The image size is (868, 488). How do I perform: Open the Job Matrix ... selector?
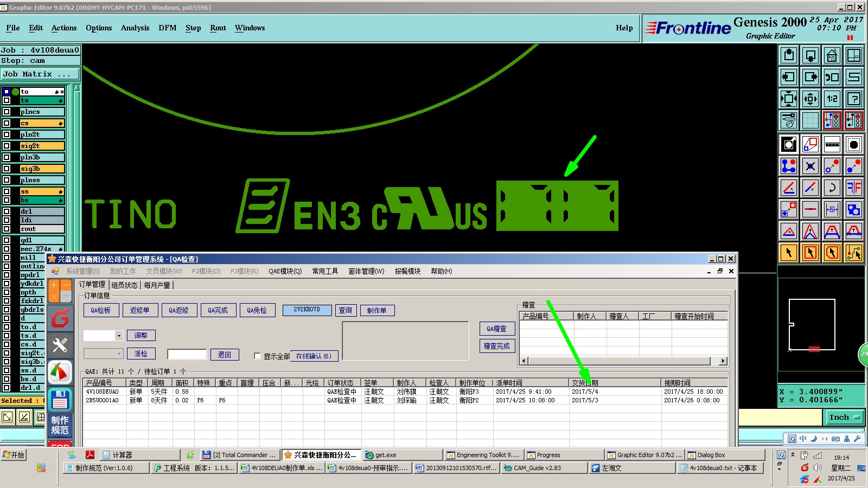click(x=40, y=74)
